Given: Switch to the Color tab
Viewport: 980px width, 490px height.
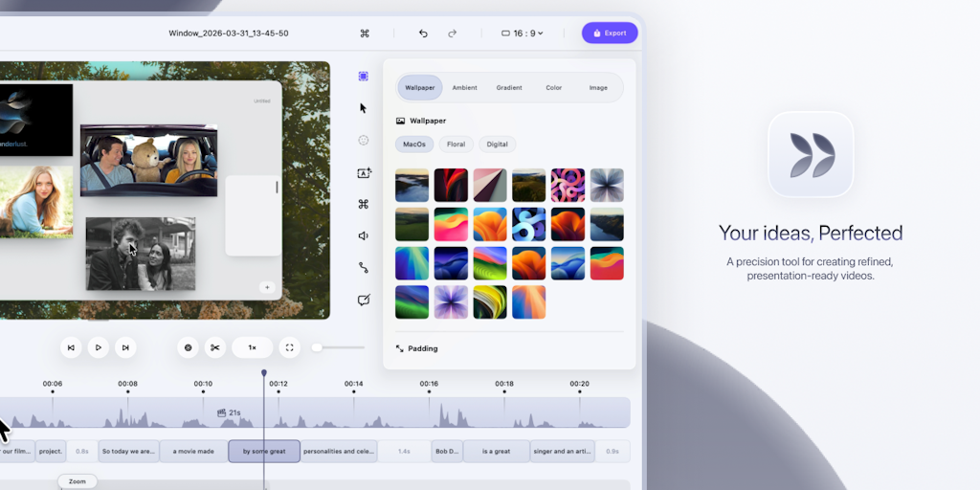Looking at the screenshot, I should [554, 87].
